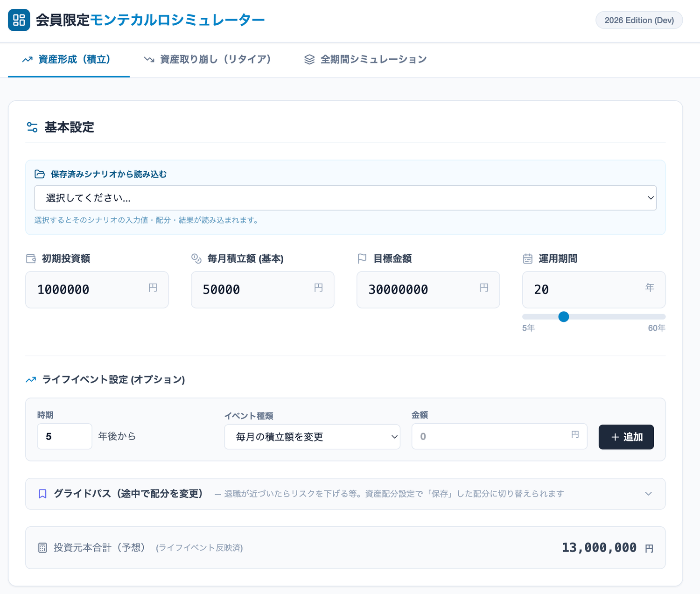The width and height of the screenshot is (700, 594).
Task: Focus the 目標金額 input field
Action: [x=428, y=290]
